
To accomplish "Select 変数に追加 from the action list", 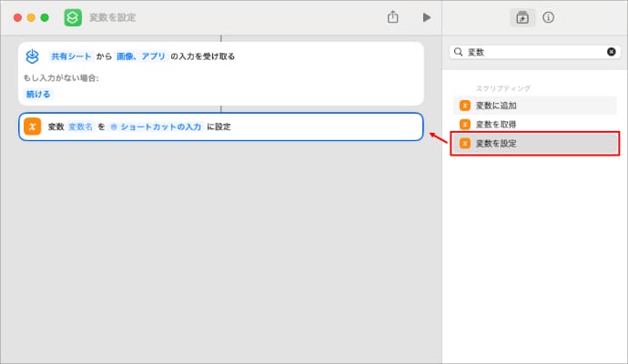I will (x=496, y=106).
